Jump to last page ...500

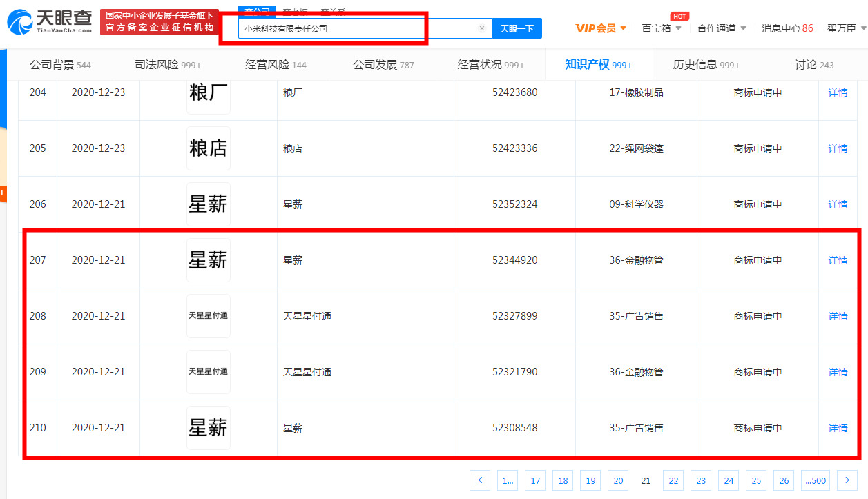[x=816, y=480]
